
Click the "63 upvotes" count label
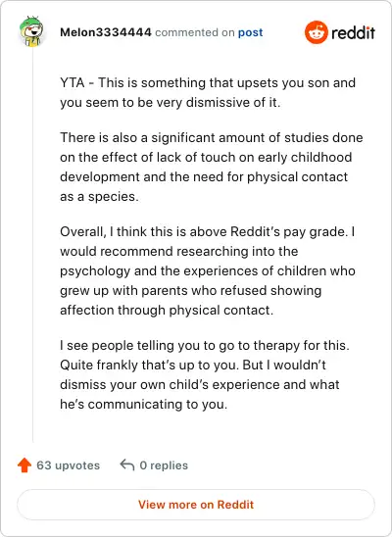click(69, 465)
